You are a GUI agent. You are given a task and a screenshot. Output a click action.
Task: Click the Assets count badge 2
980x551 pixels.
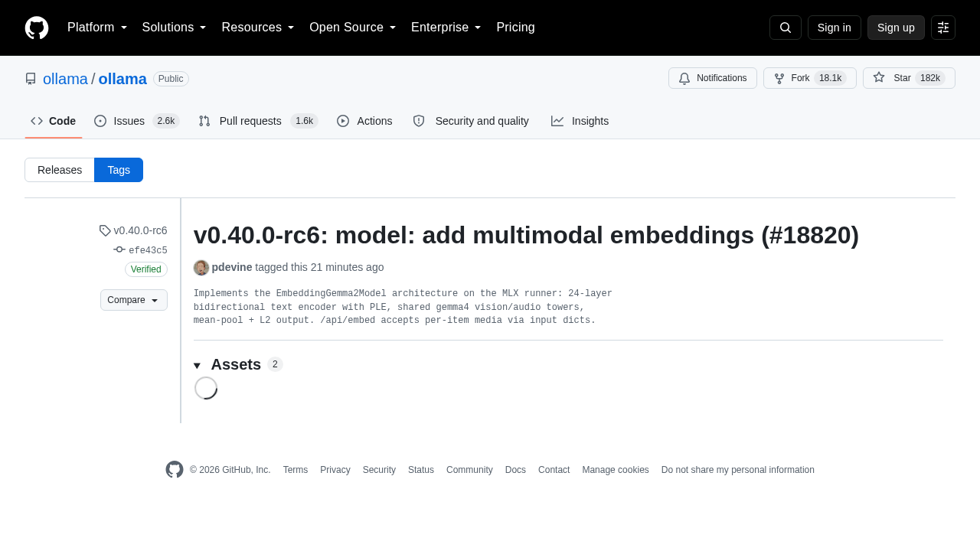(x=275, y=364)
